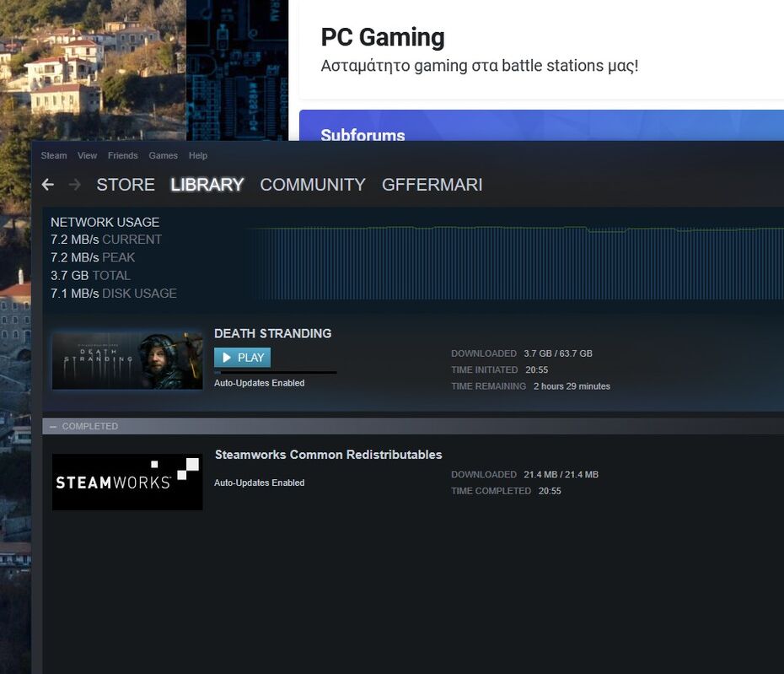This screenshot has width=784, height=674.
Task: Click Steamworks Common Redistributables title
Action: coord(329,455)
